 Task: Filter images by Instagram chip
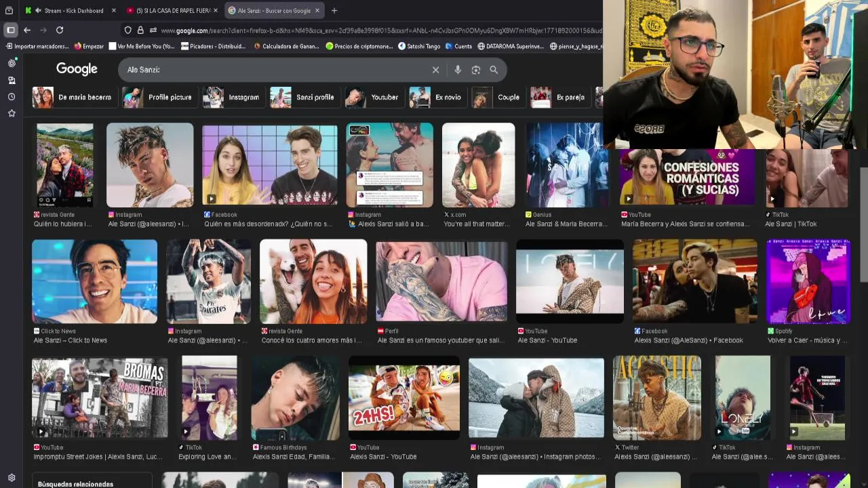pyautogui.click(x=233, y=97)
